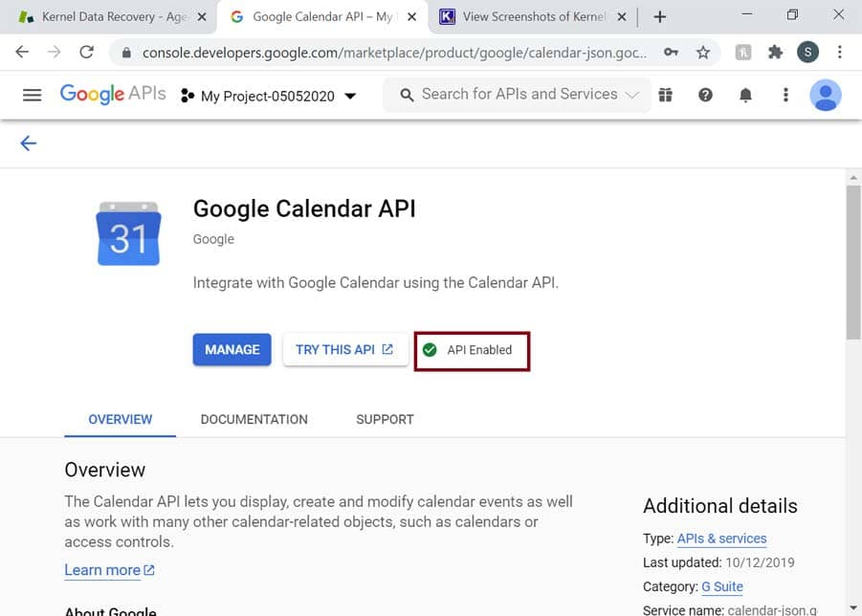This screenshot has height=616, width=862.
Task: Click the Try This API button
Action: 344,349
